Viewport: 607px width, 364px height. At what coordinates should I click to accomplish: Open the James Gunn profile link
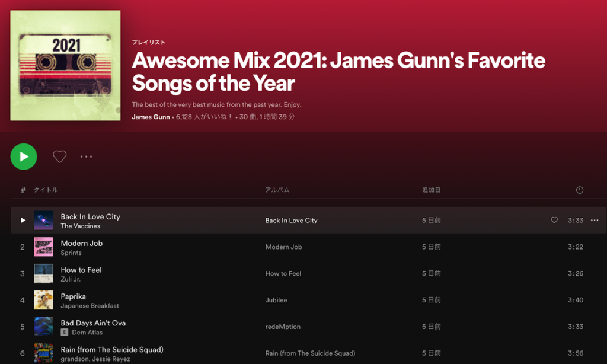click(151, 117)
